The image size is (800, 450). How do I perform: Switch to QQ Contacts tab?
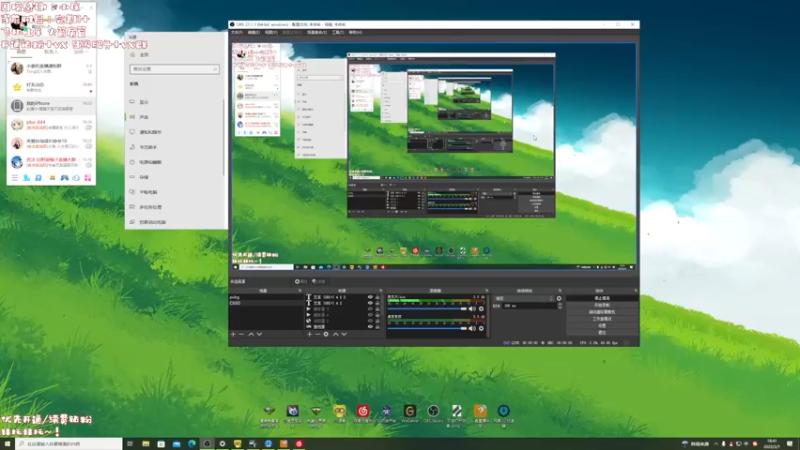tap(51, 52)
